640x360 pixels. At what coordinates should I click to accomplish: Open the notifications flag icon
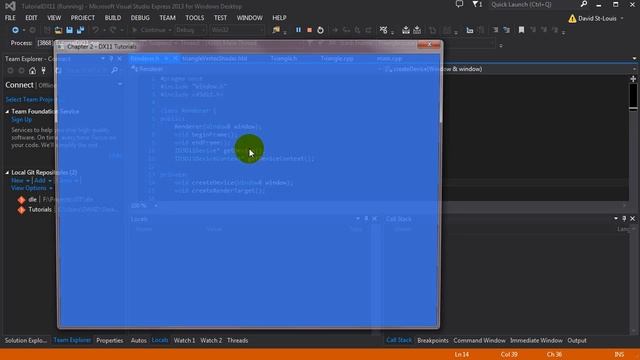pyautogui.click(x=477, y=4)
